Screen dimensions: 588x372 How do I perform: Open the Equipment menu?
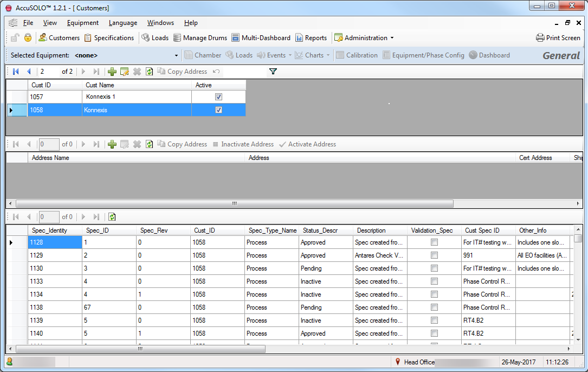pos(82,23)
